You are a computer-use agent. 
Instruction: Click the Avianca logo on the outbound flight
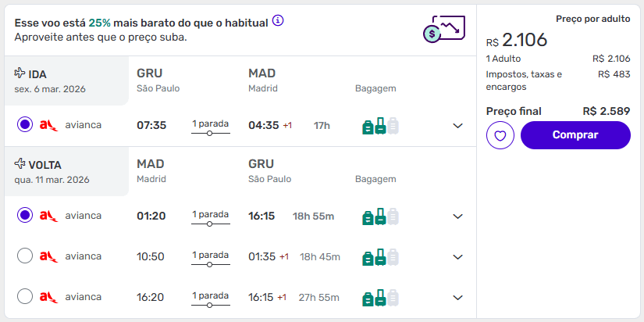(49, 125)
